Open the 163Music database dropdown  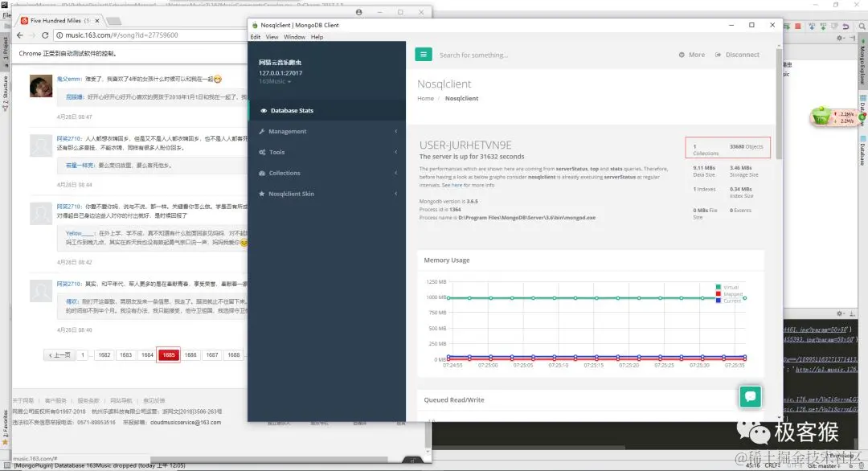(x=275, y=81)
